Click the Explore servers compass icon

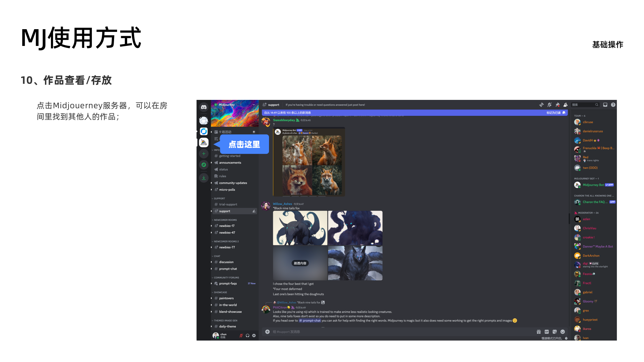204,165
